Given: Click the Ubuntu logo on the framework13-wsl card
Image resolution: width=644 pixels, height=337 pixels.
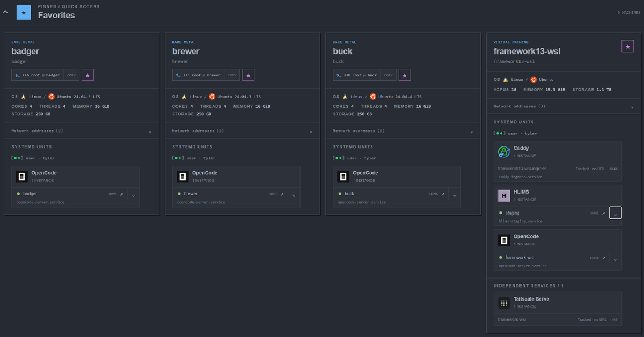Looking at the screenshot, I should point(533,79).
